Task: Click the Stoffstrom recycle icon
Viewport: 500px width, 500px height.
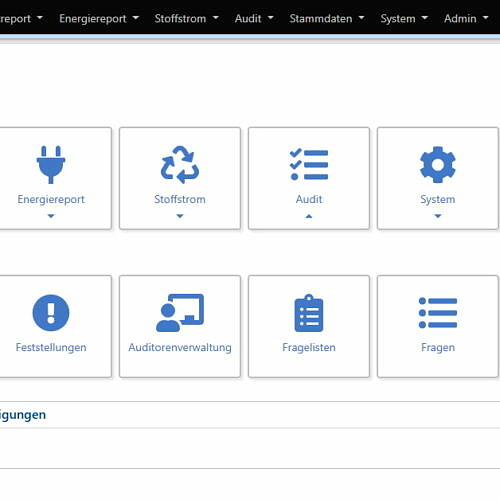Action: (x=180, y=165)
